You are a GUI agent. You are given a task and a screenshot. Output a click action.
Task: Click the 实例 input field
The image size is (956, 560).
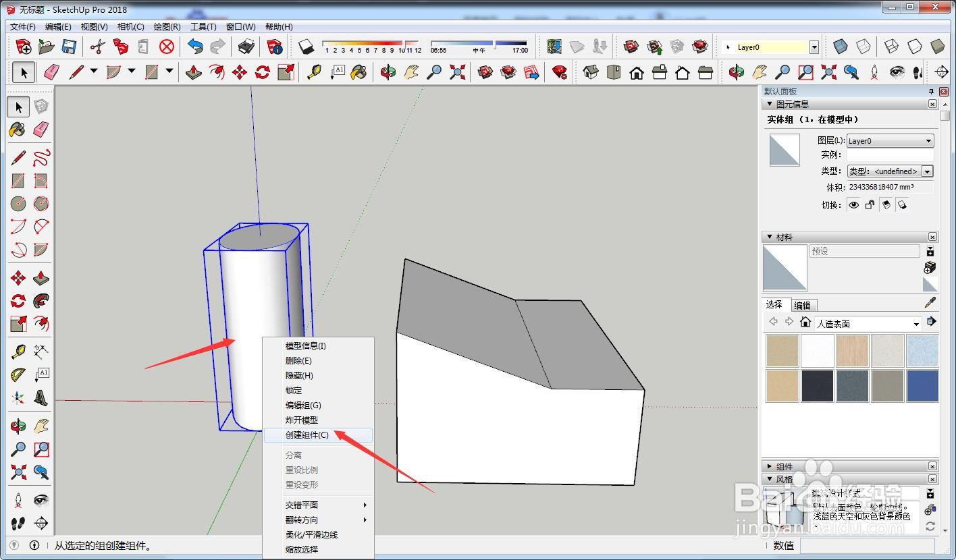coord(890,155)
